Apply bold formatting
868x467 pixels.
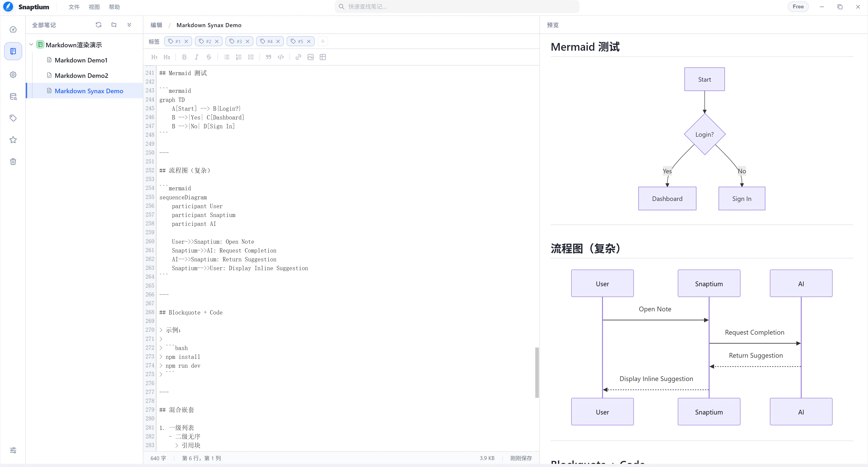click(184, 57)
